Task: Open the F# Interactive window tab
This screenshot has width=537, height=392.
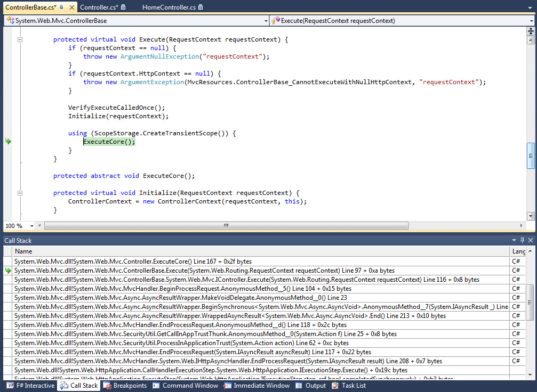Action: (31, 386)
